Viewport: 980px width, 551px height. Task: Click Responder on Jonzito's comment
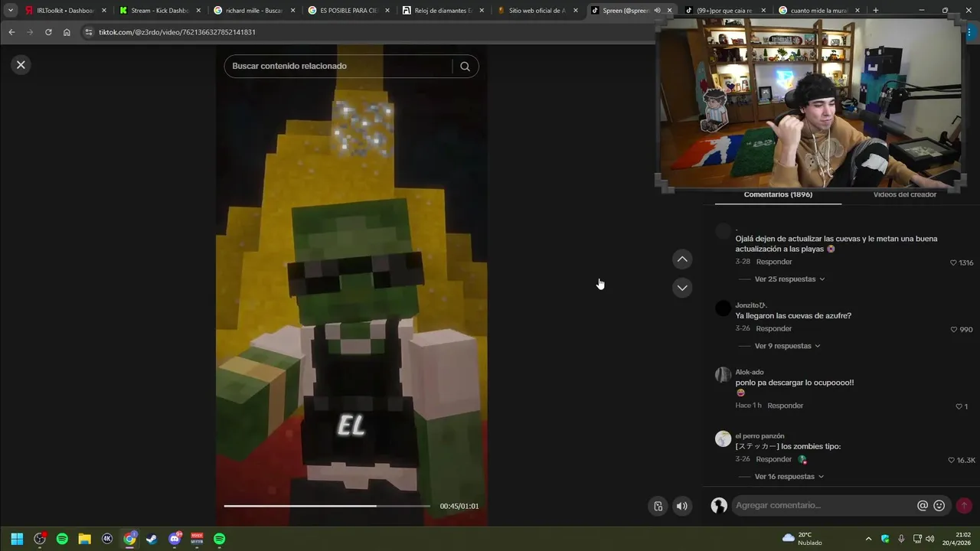click(x=773, y=328)
